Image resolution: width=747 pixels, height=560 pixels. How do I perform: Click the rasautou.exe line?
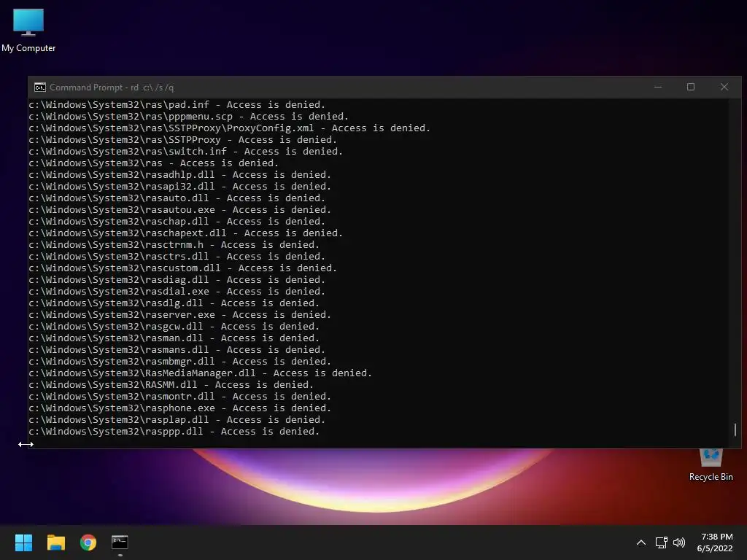coord(179,209)
